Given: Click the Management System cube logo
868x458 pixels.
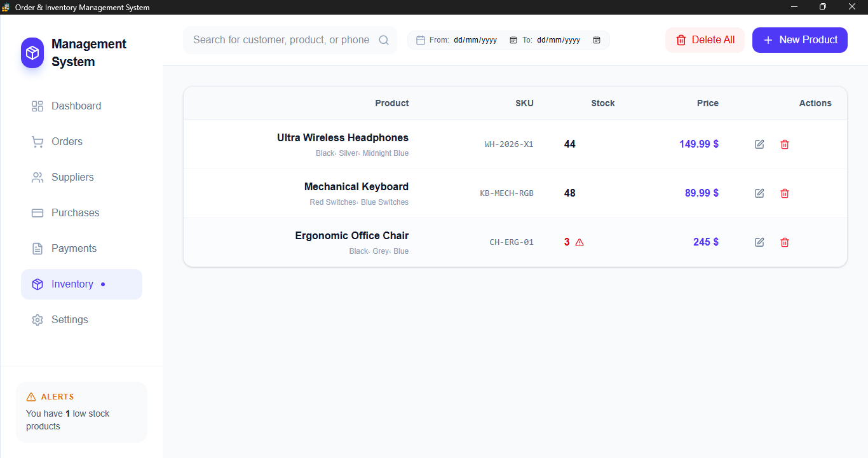Looking at the screenshot, I should coord(32,53).
